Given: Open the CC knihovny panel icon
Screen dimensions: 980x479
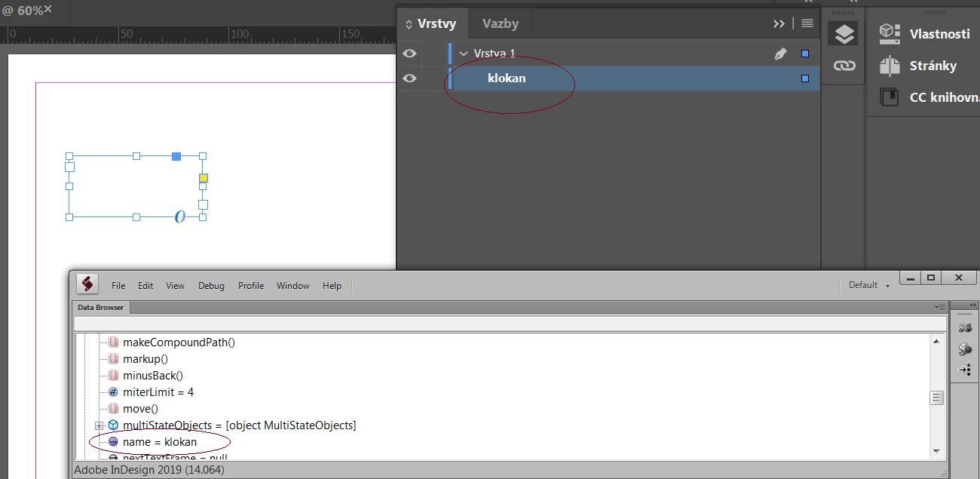Looking at the screenshot, I should [x=890, y=97].
